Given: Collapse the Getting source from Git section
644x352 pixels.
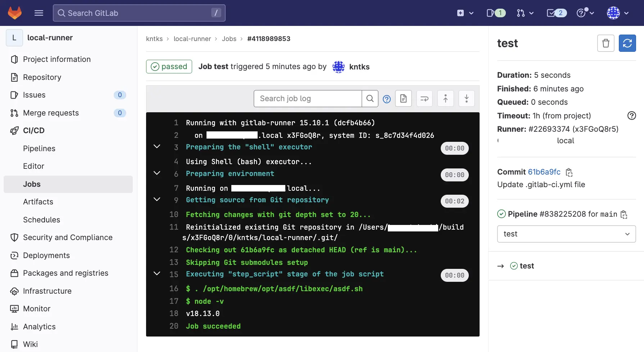Looking at the screenshot, I should 157,199.
